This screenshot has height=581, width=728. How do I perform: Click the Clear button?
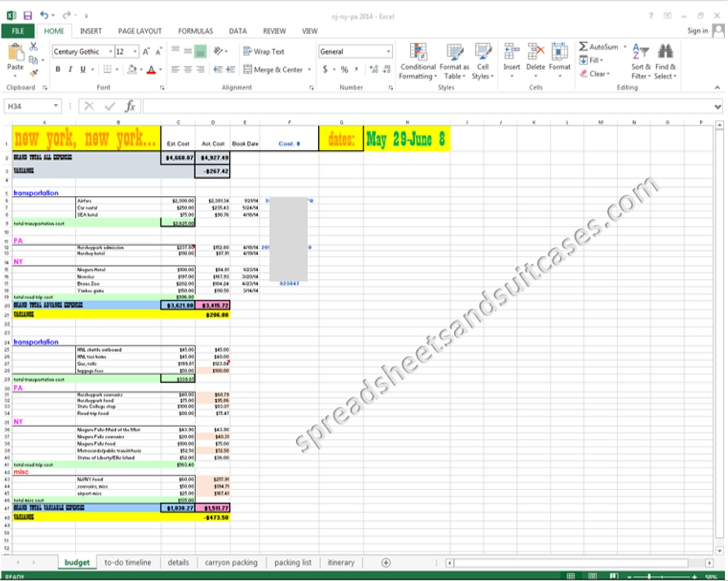(x=595, y=74)
